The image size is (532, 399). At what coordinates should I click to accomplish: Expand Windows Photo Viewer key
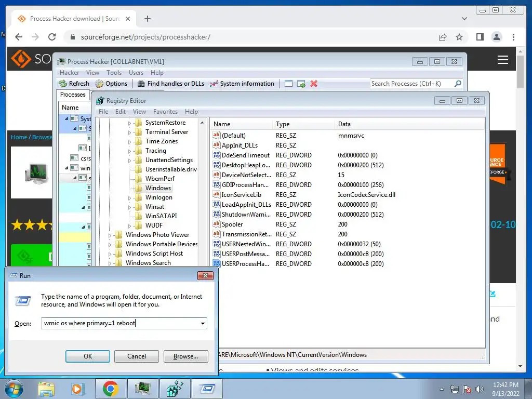pyautogui.click(x=110, y=235)
